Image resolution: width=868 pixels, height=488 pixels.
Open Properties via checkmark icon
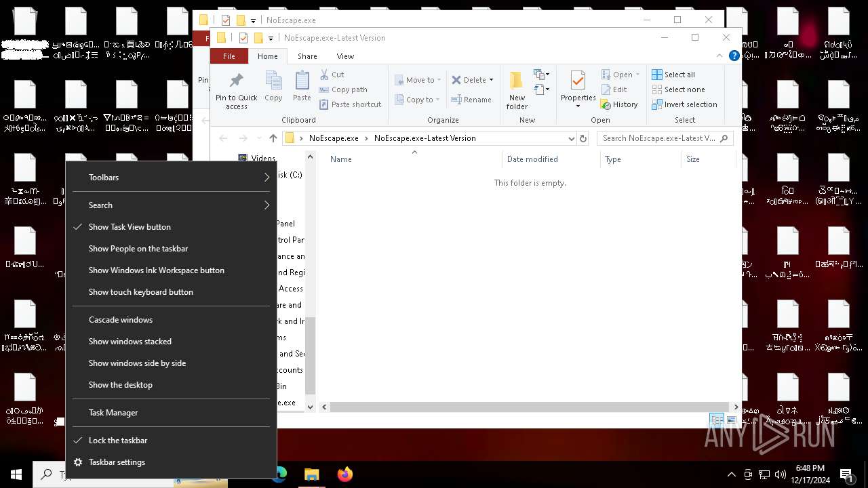tap(578, 81)
